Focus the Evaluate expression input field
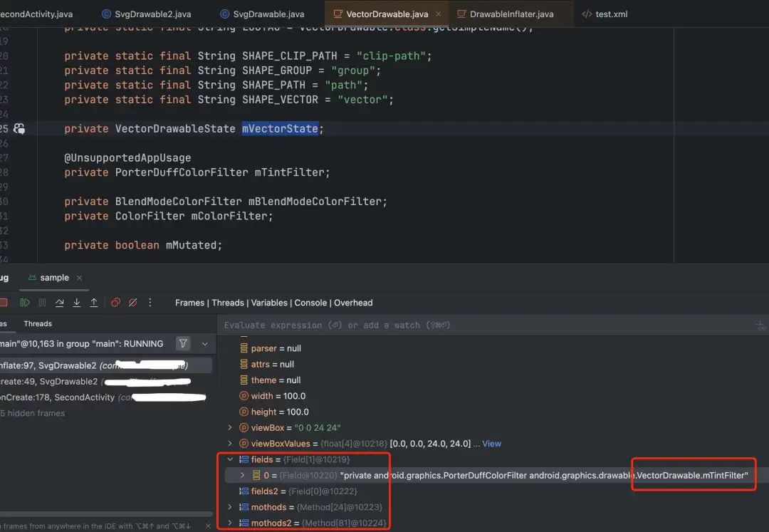Screen dimensions: 769x532 point(486,325)
